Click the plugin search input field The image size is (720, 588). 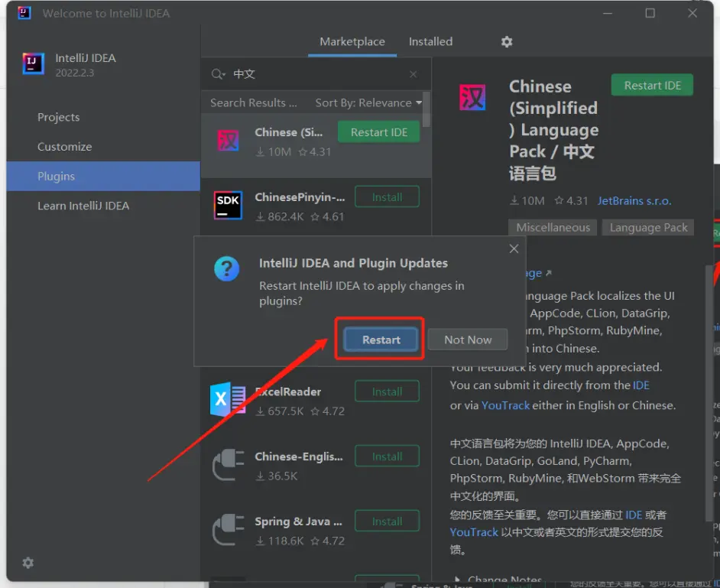(x=317, y=74)
